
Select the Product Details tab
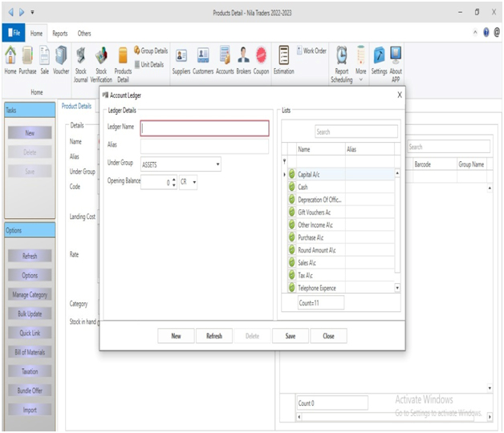pyautogui.click(x=76, y=106)
